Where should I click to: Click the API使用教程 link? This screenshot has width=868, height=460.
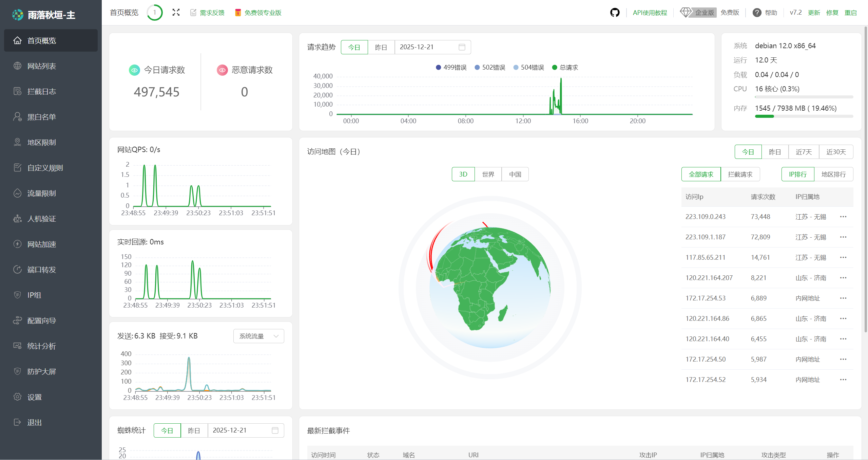[650, 13]
